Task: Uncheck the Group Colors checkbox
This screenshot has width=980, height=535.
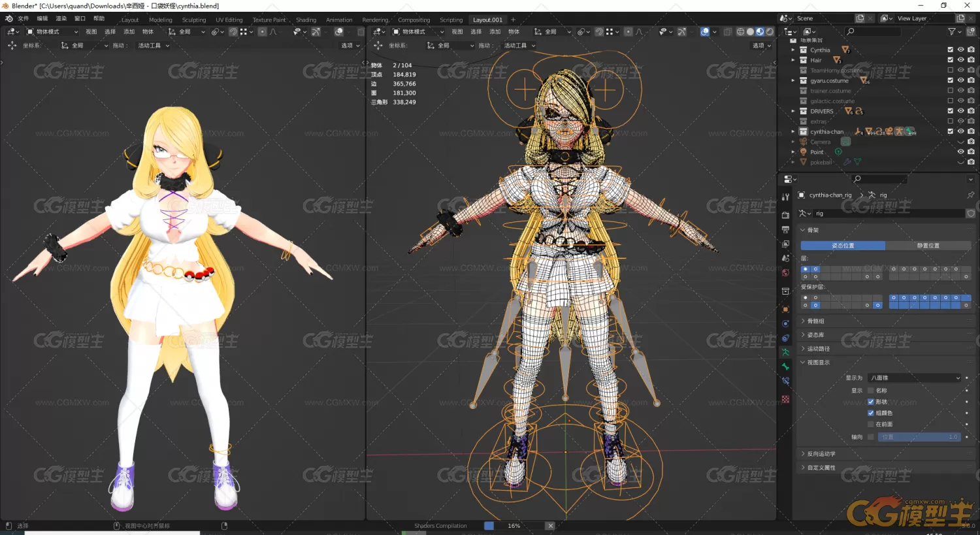Action: click(870, 413)
